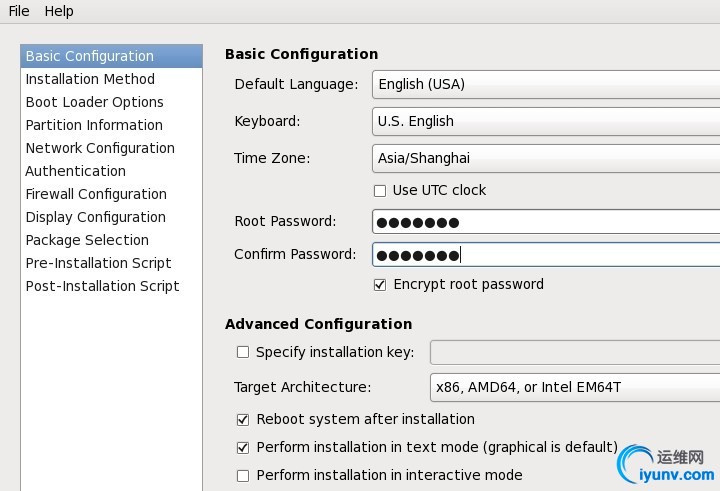Go to Partition Information section
Viewport: 720px width, 491px height.
94,125
